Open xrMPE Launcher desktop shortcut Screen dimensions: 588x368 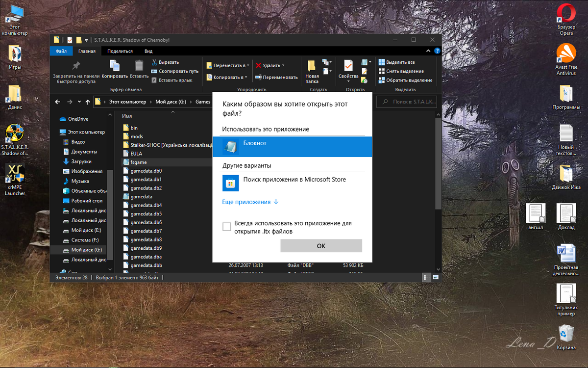point(15,180)
